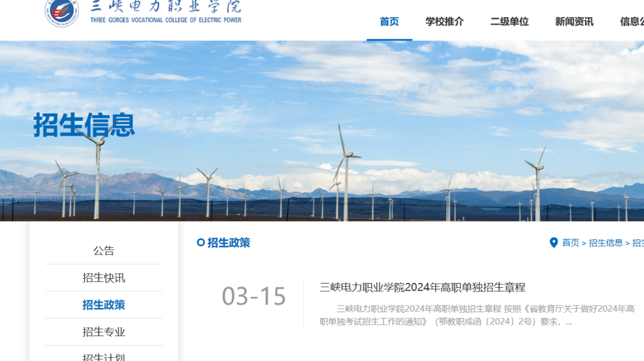
Task: Click 首页 in the breadcrumb trail
Action: (571, 242)
